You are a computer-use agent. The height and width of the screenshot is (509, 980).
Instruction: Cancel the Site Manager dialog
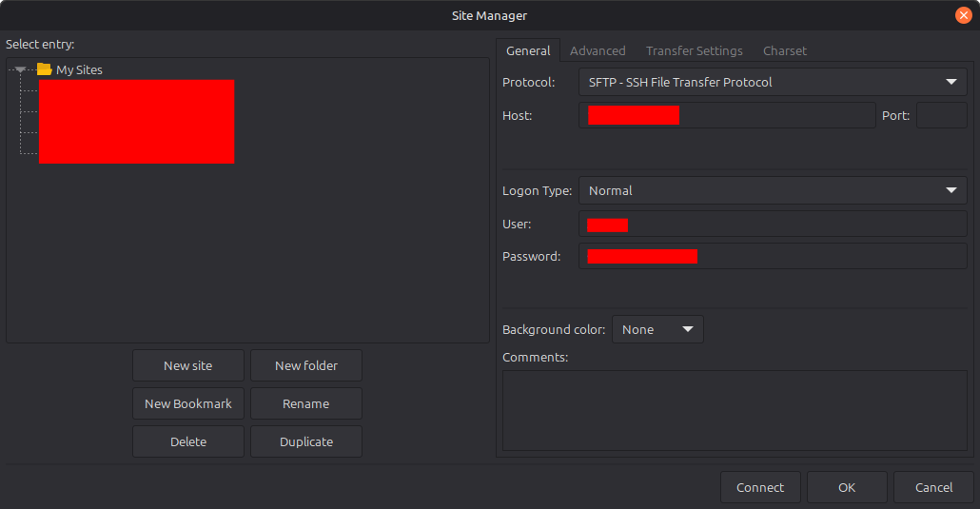pyautogui.click(x=933, y=487)
